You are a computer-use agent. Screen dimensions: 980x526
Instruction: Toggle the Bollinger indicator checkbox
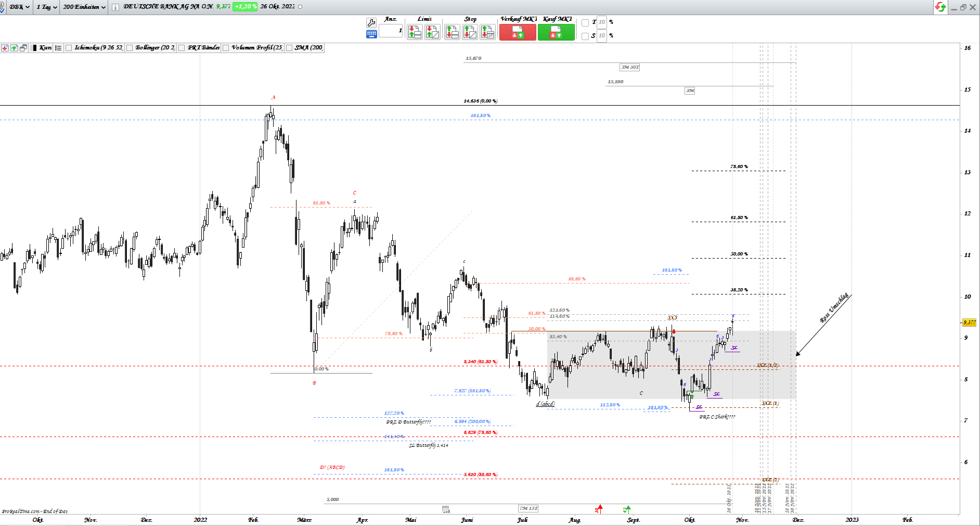click(130, 48)
